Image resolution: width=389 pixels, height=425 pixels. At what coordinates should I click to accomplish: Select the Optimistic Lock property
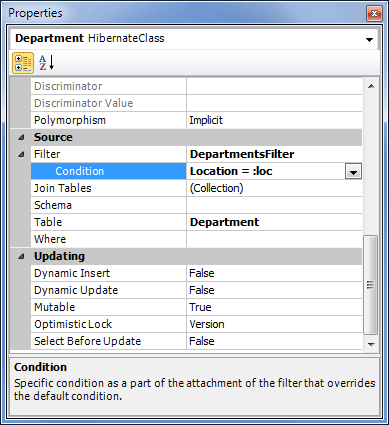tap(73, 324)
